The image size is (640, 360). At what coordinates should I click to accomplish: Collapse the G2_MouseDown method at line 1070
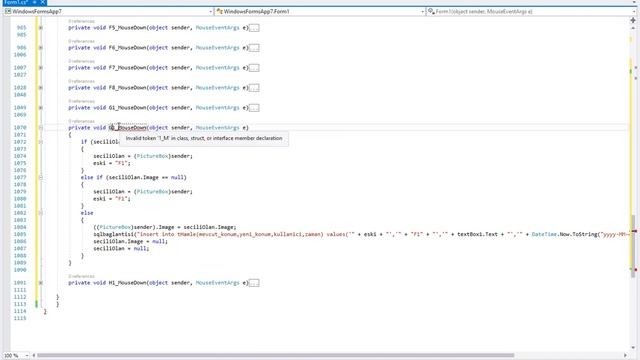40,128
